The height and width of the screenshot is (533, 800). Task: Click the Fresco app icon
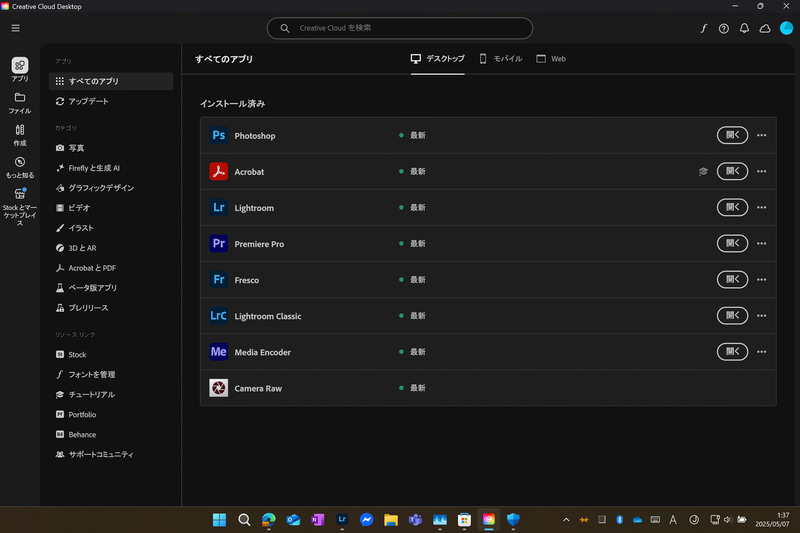click(218, 280)
